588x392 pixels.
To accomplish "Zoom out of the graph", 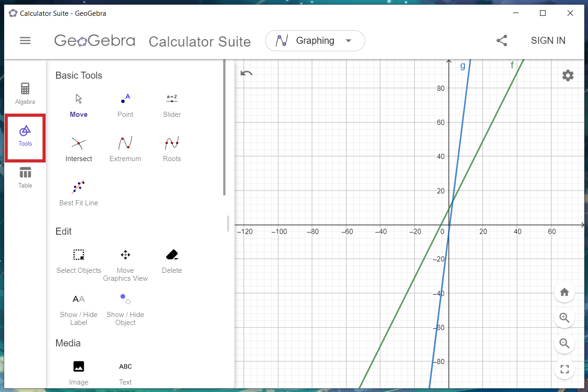I will (x=565, y=344).
